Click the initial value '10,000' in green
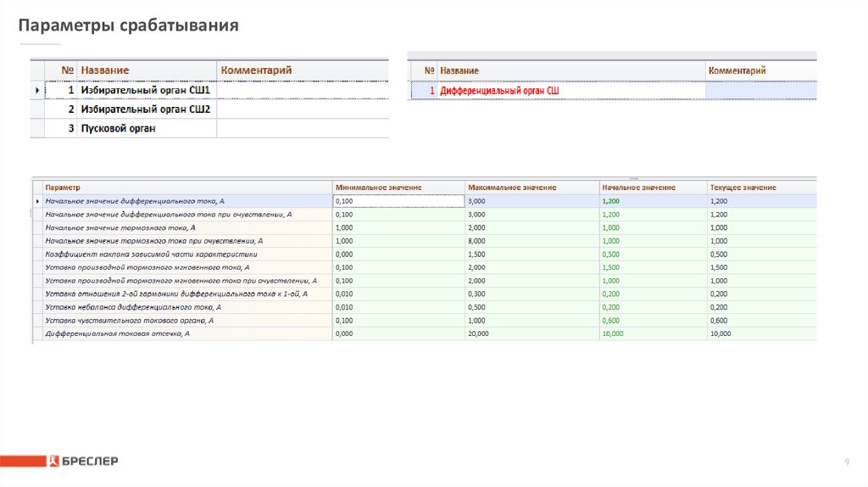 pos(654,333)
